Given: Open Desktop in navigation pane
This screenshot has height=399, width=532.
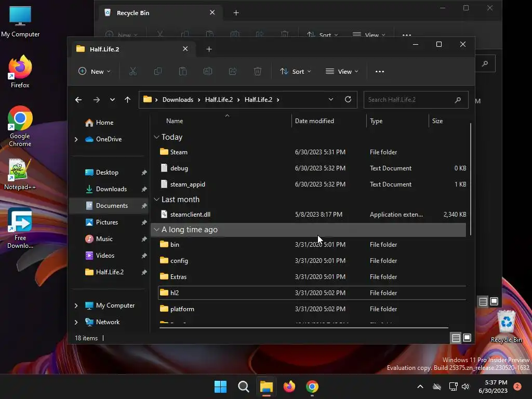Looking at the screenshot, I should pos(109,172).
